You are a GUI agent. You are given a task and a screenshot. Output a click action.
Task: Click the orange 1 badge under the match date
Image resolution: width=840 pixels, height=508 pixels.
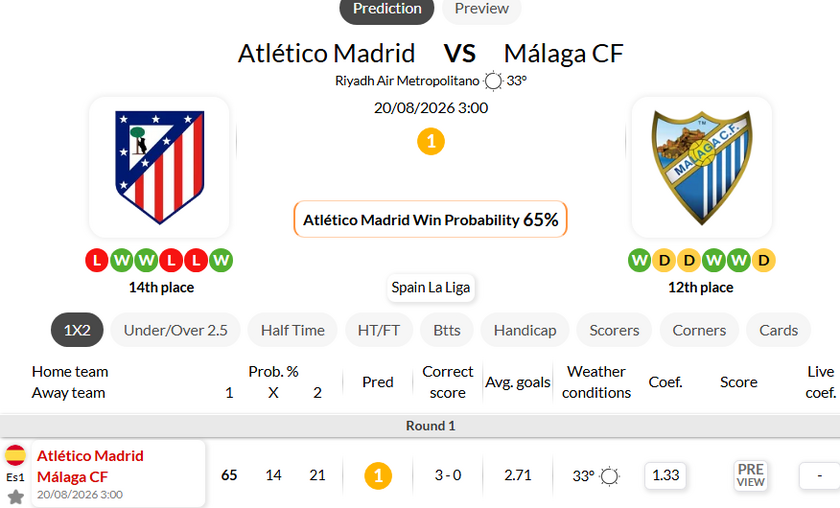pyautogui.click(x=431, y=141)
